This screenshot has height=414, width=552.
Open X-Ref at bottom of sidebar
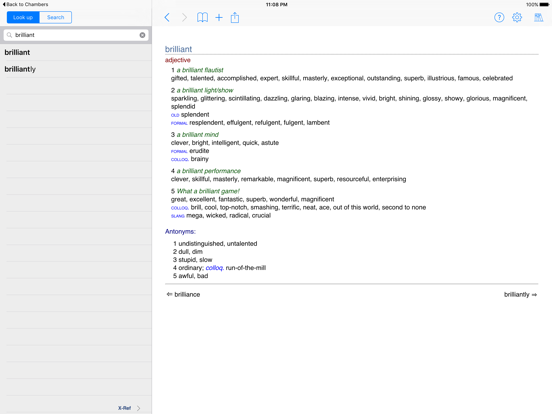pyautogui.click(x=124, y=408)
